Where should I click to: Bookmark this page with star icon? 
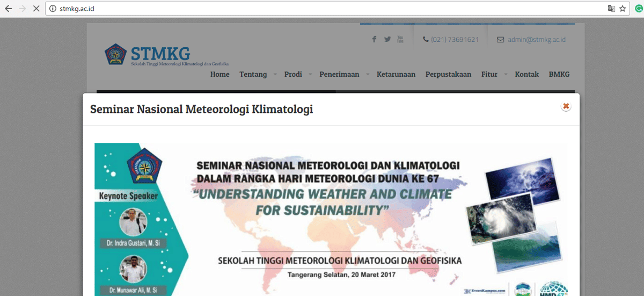[623, 9]
